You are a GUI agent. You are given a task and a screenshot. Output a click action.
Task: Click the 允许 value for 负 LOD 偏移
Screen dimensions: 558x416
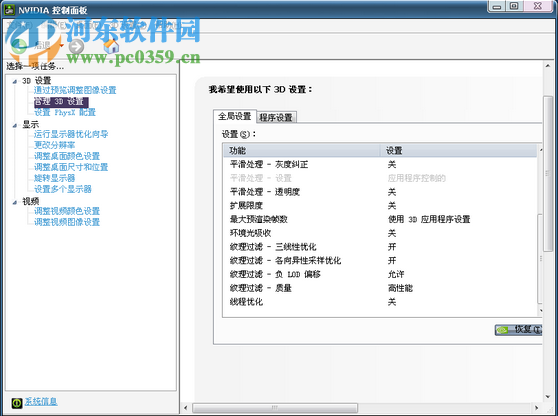click(x=396, y=274)
